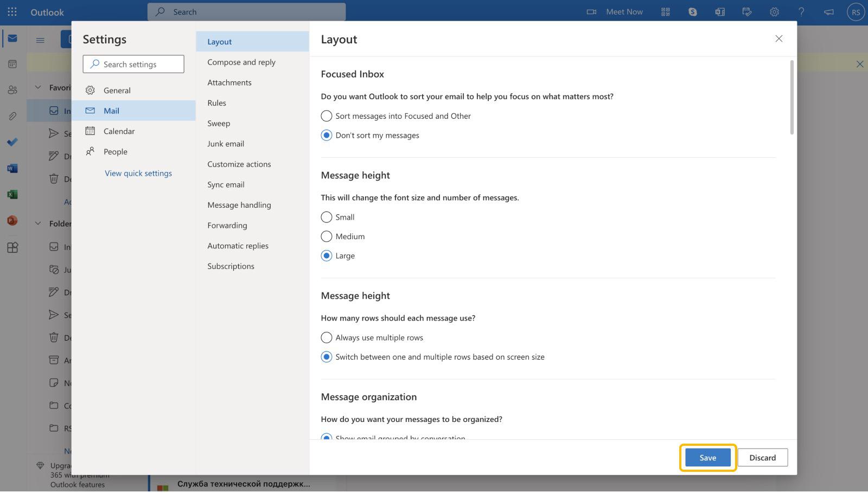Click the settings search input field

(133, 63)
